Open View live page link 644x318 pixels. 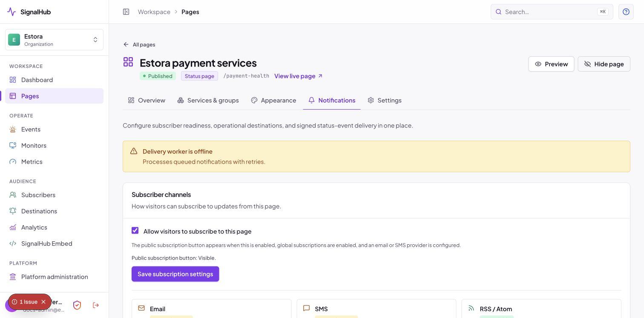click(x=299, y=76)
